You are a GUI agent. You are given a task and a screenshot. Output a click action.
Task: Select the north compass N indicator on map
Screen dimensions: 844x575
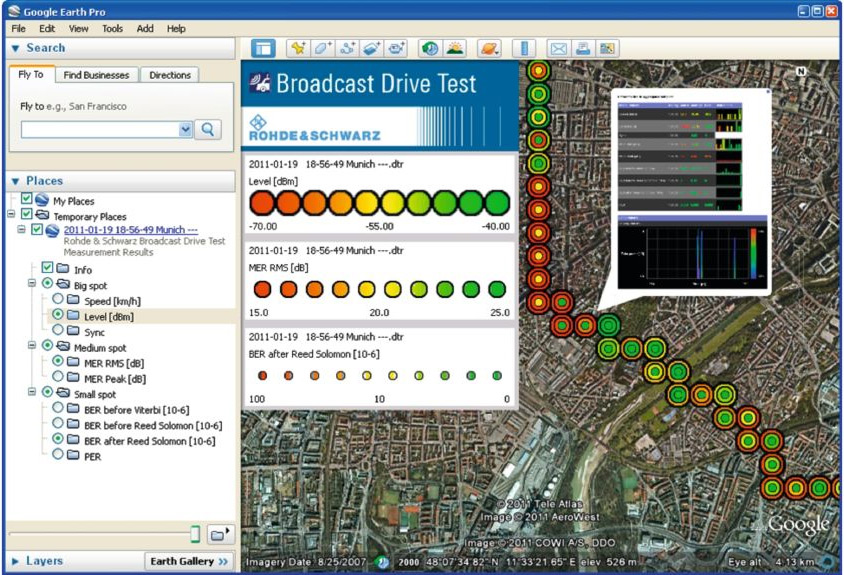pos(800,71)
